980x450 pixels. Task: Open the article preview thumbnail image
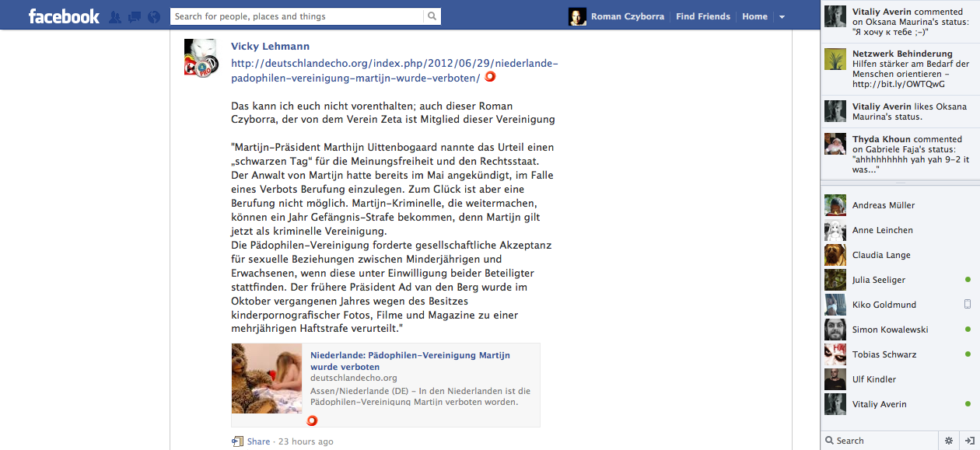pos(267,378)
